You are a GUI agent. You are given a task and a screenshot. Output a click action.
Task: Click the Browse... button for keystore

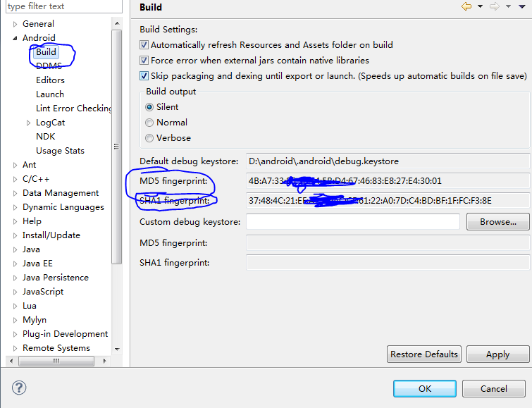[497, 222]
